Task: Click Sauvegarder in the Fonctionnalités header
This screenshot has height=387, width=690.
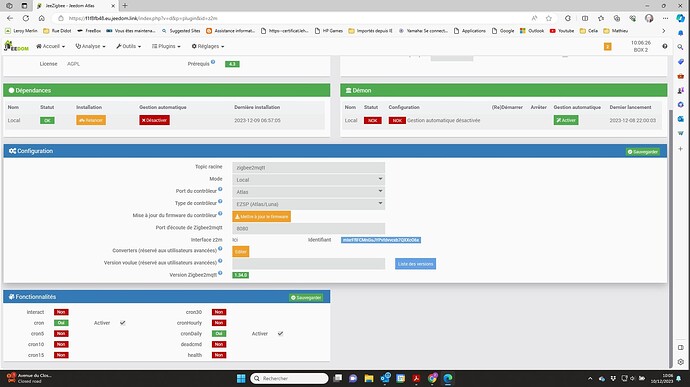Action: 306,298
